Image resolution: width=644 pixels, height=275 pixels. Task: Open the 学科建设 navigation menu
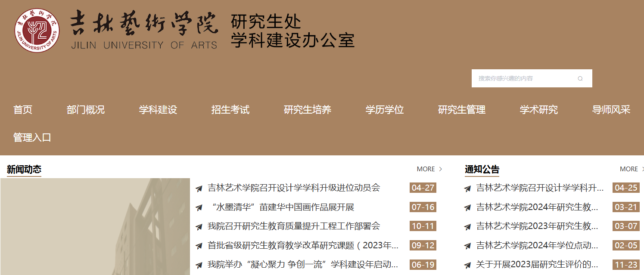(x=158, y=110)
